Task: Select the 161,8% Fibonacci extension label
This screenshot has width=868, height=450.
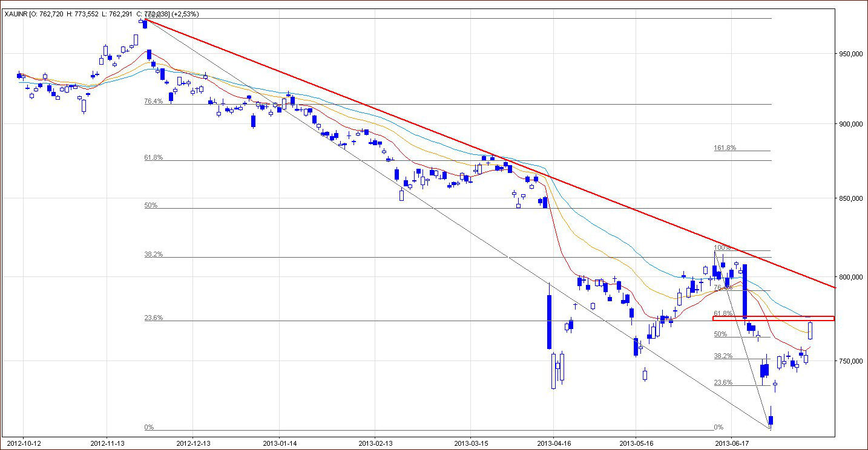Action: point(725,148)
